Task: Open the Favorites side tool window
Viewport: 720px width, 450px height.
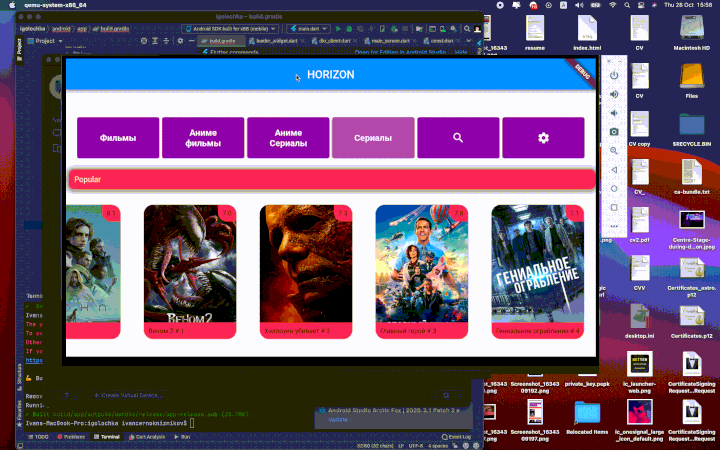Action: coord(19,413)
